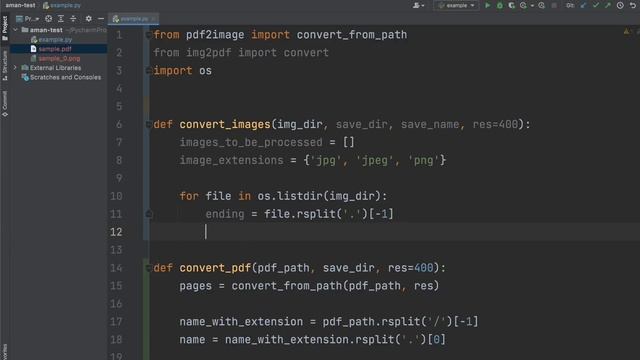This screenshot has height=360, width=640.
Task: Click the image_extensions variable on line 8
Action: pos(231,160)
